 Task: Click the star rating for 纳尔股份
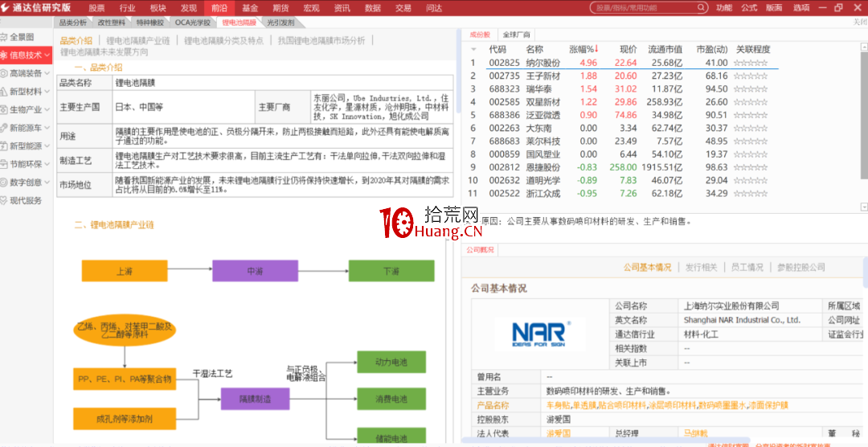pos(751,64)
